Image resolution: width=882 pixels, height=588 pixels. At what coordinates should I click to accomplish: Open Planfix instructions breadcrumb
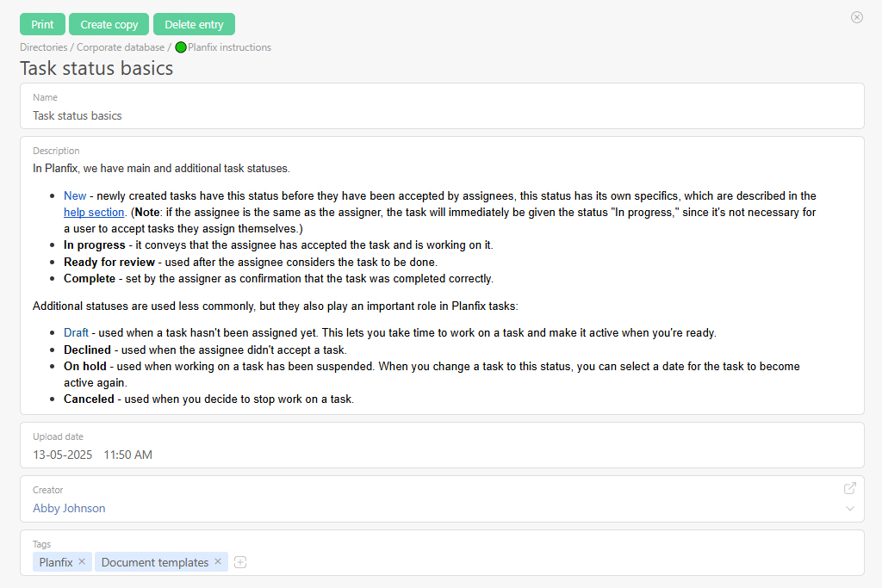229,47
